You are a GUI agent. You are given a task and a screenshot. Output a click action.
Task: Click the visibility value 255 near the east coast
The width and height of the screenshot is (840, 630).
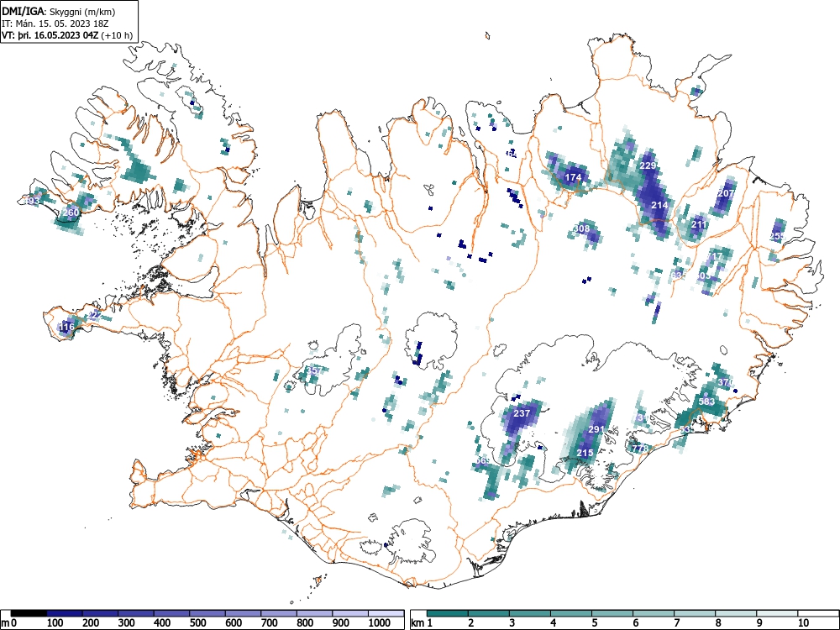pos(777,236)
